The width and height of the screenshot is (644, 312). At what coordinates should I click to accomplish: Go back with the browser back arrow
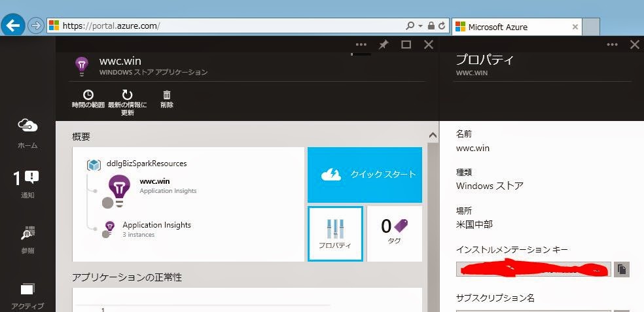pyautogui.click(x=12, y=26)
